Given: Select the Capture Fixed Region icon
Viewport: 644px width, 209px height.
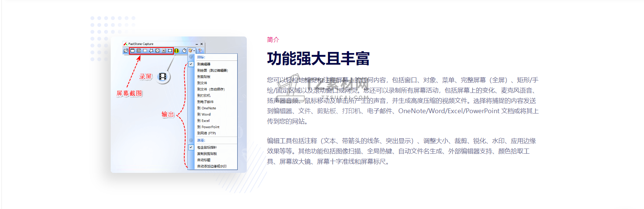Looking at the screenshot, I should point(170,50).
